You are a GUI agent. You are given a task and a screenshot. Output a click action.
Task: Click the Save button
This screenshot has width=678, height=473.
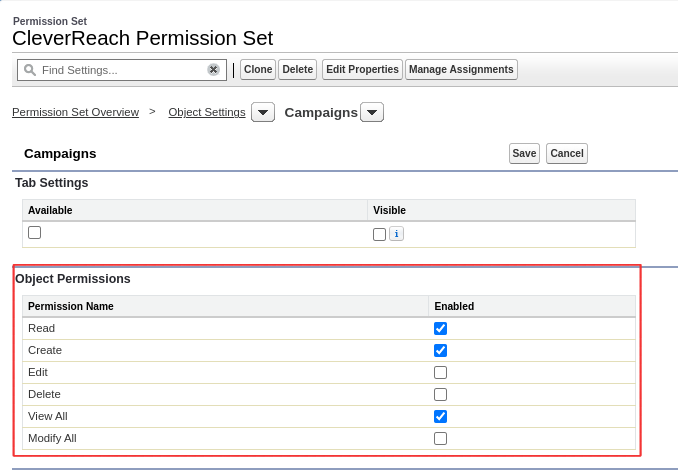pos(524,153)
